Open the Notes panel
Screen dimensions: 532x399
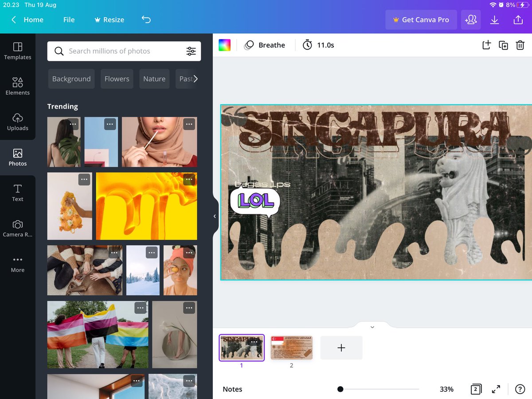232,389
